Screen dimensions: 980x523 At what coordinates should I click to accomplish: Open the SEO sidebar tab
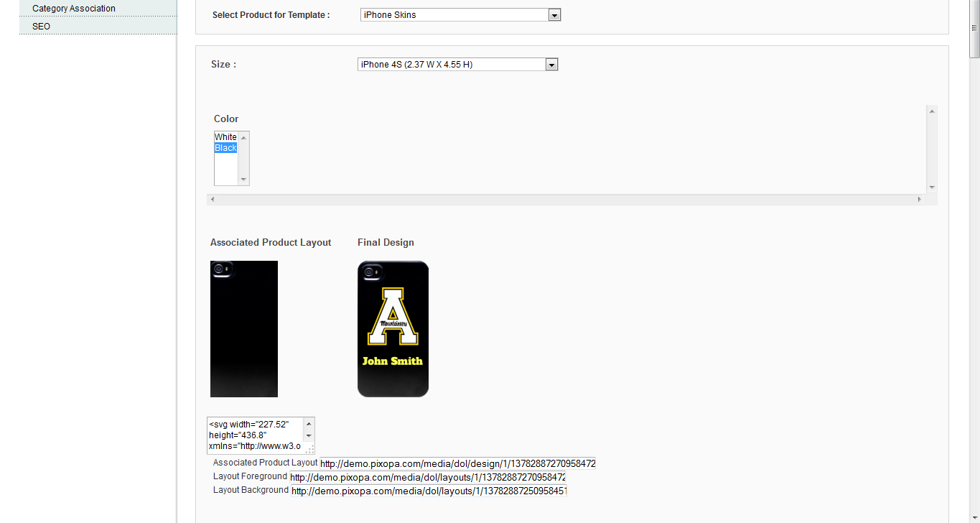click(x=98, y=26)
